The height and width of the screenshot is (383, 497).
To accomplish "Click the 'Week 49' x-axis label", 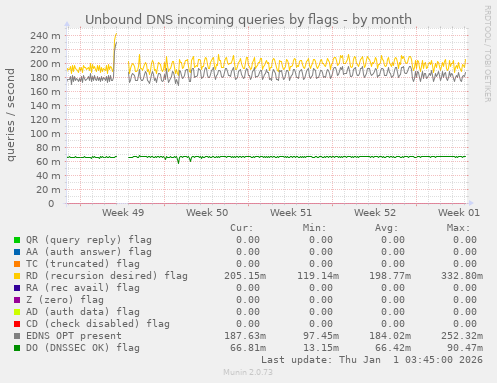I will [x=123, y=213].
